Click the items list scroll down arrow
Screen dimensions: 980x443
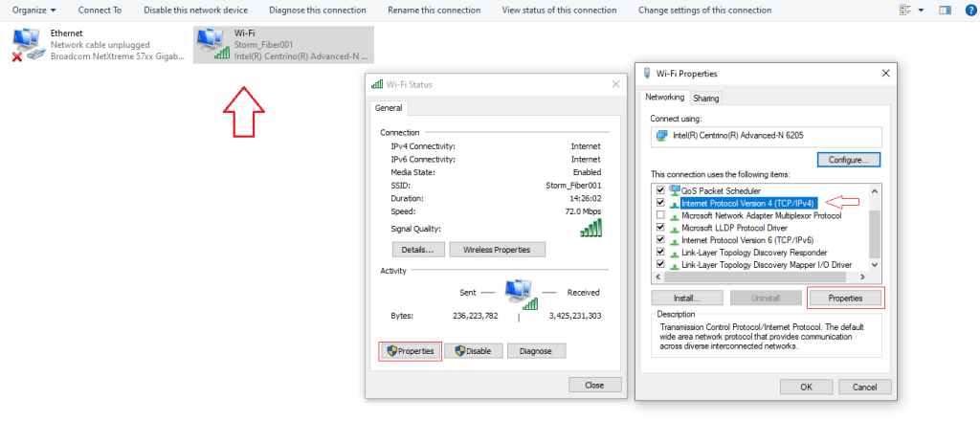pyautogui.click(x=875, y=265)
